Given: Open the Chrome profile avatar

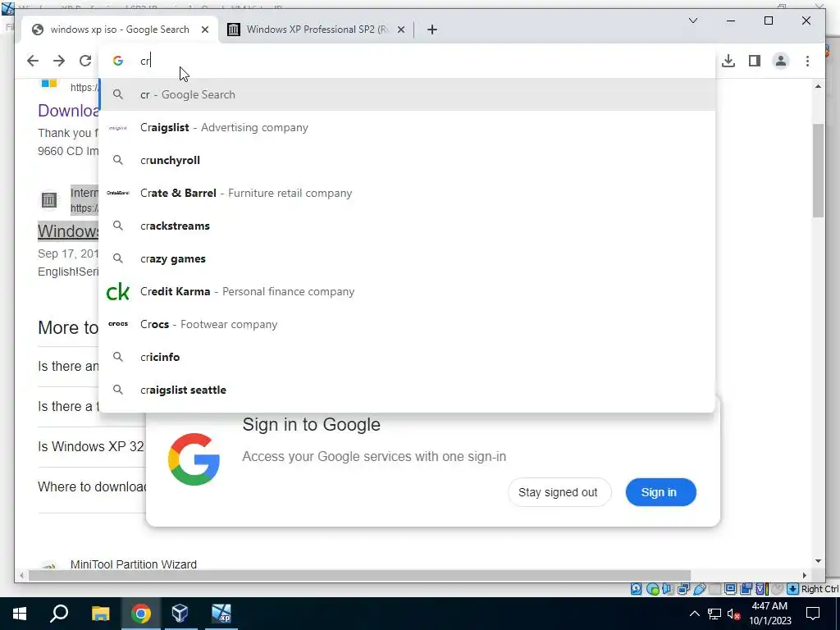Looking at the screenshot, I should 781,61.
